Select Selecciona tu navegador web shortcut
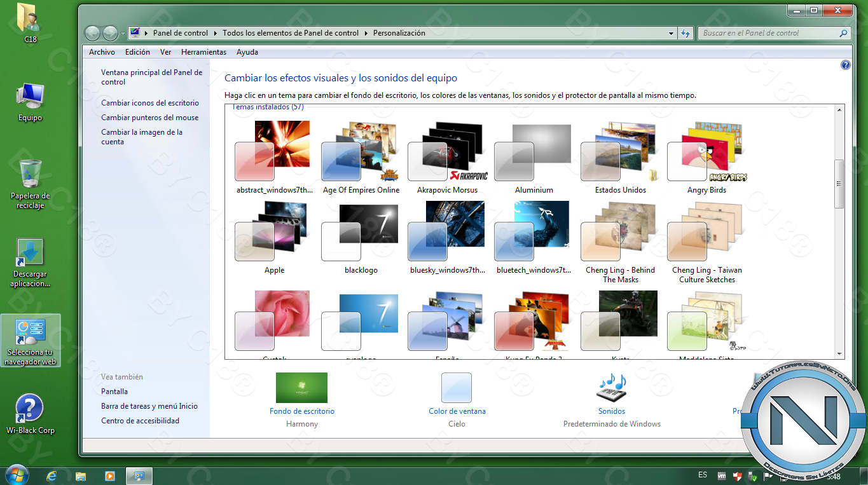 pos(31,342)
